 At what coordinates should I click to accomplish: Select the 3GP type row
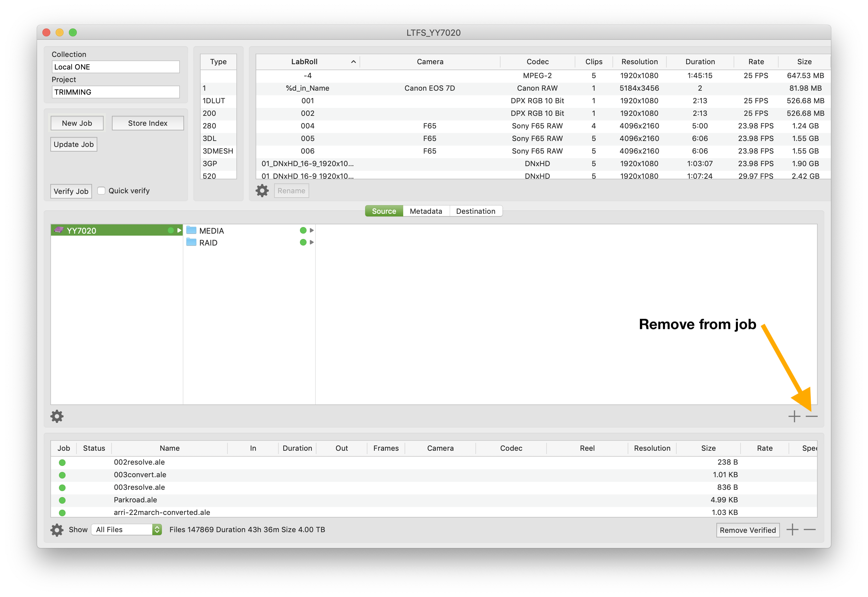[218, 163]
